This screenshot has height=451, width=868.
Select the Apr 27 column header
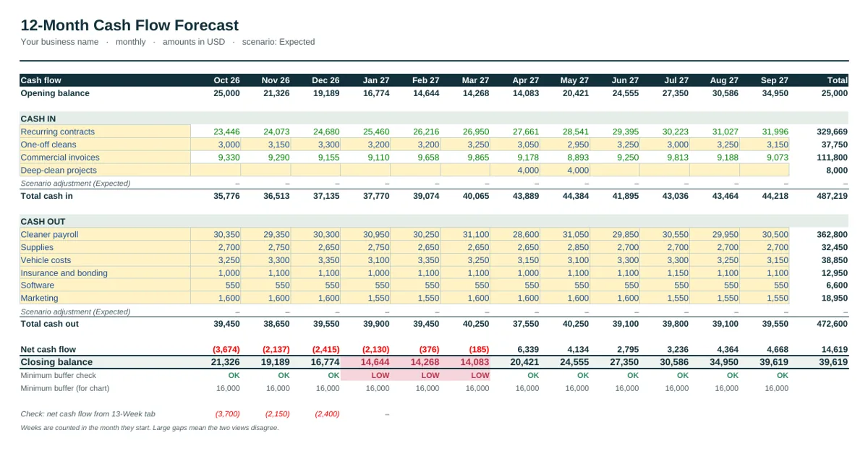[x=525, y=80]
